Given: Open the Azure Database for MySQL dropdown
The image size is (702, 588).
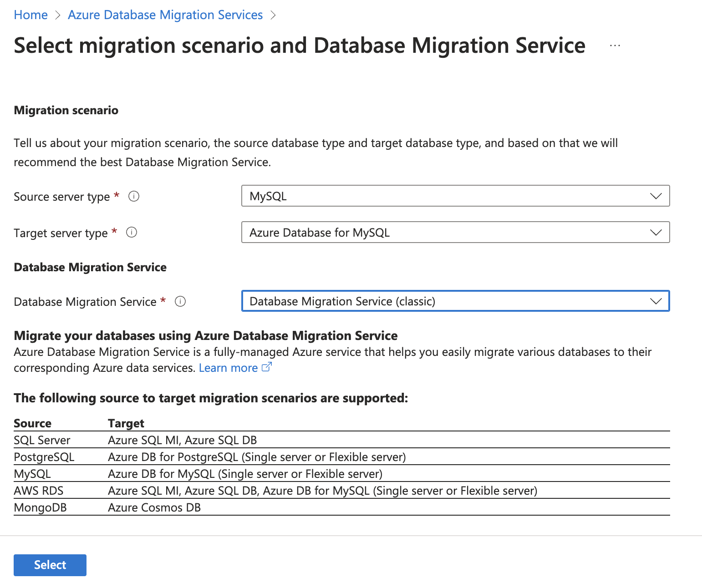Looking at the screenshot, I should pos(455,233).
